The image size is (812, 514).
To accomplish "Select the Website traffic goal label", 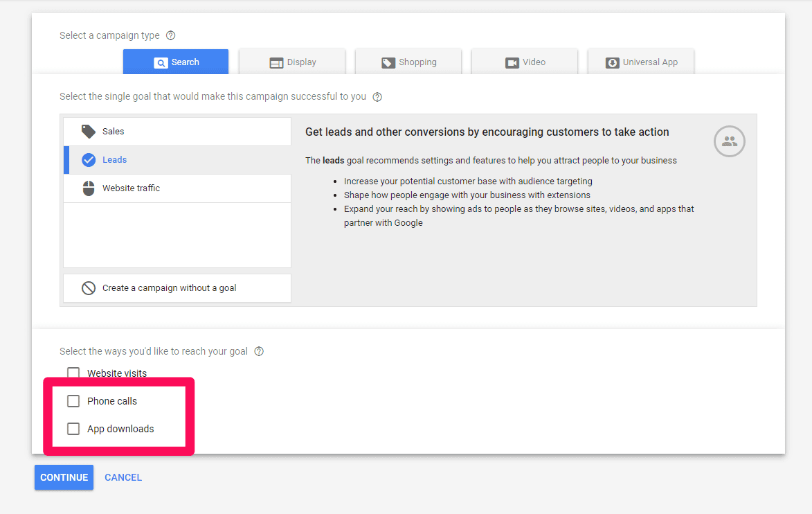I will [131, 188].
